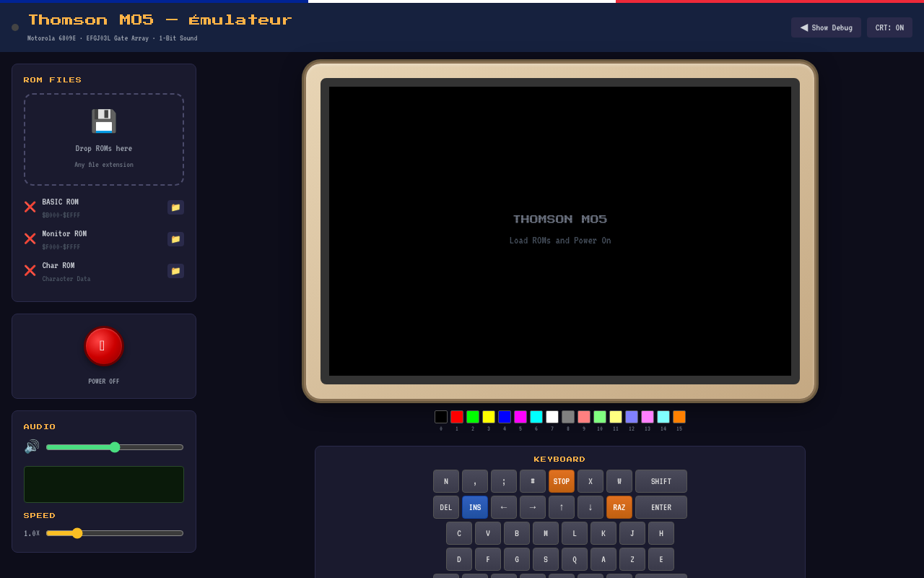Click the floppy disk ROM drop zone
This screenshot has height=578, width=924.
104,139
